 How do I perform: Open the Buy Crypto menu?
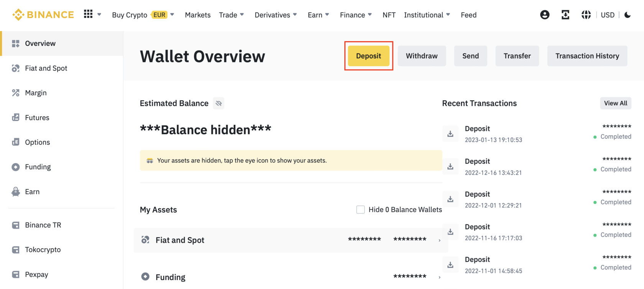point(130,15)
